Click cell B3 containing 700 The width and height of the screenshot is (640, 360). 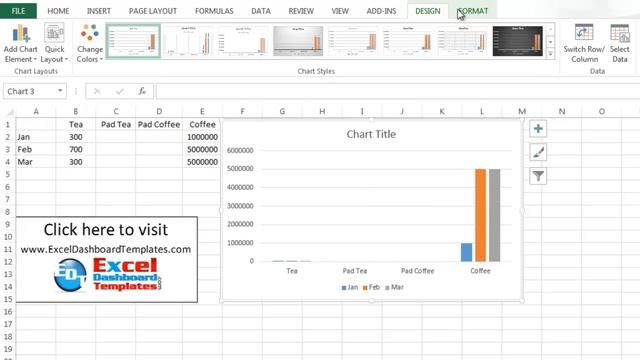[x=76, y=149]
